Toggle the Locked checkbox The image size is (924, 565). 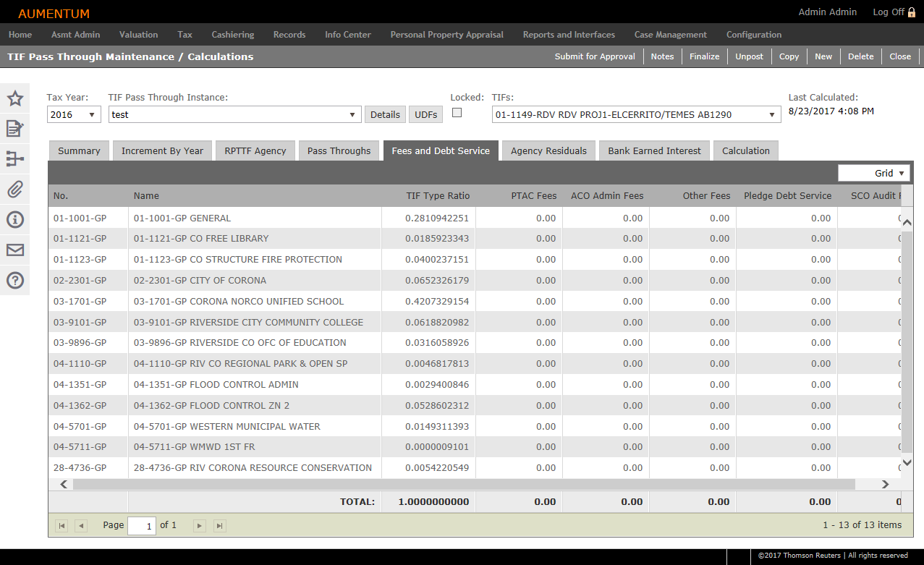[457, 112]
